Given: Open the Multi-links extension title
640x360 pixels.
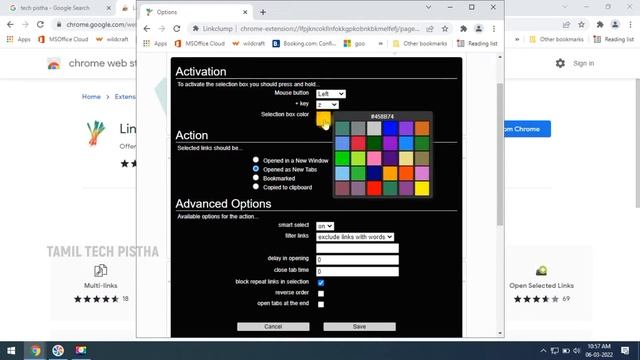Looking at the screenshot, I should coord(100,285).
